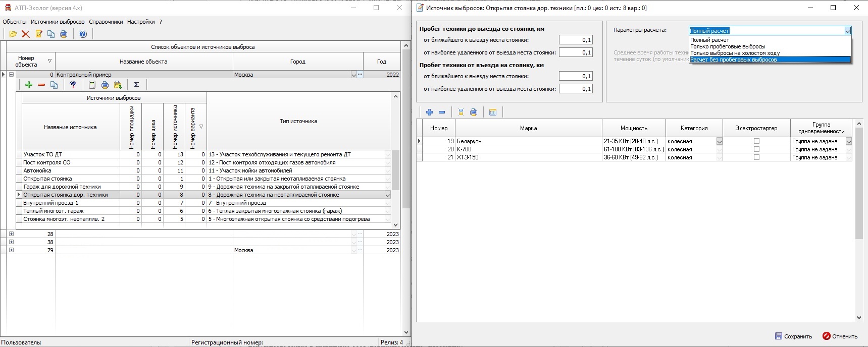Viewport: 868px width, 347px height.
Task: Click the Sigma summation icon in sources toolbar
Action: [136, 85]
